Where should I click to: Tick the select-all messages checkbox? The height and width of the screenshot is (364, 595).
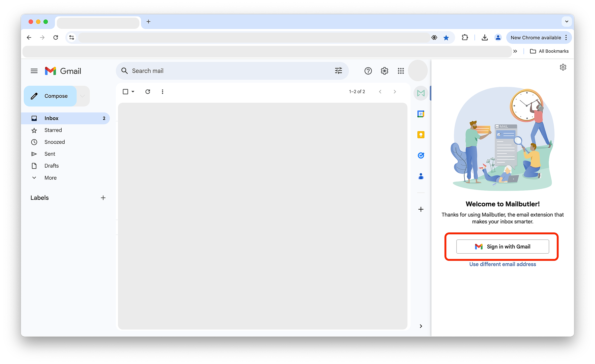coord(125,92)
